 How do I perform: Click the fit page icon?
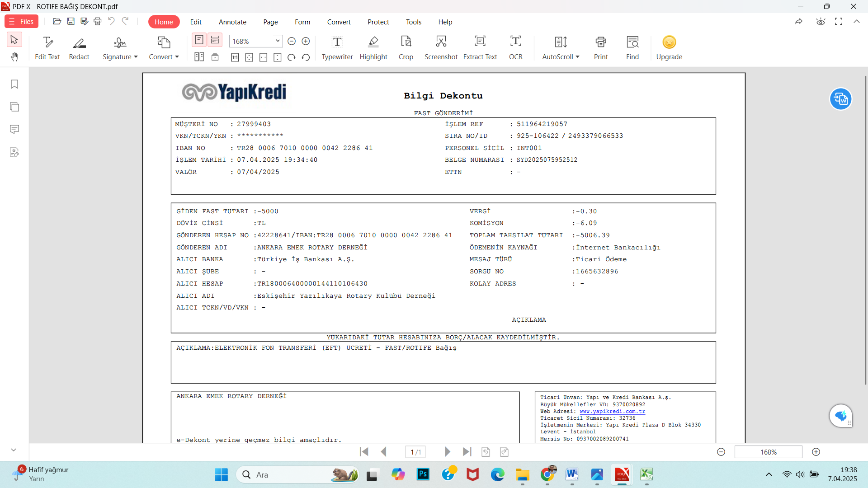(249, 57)
